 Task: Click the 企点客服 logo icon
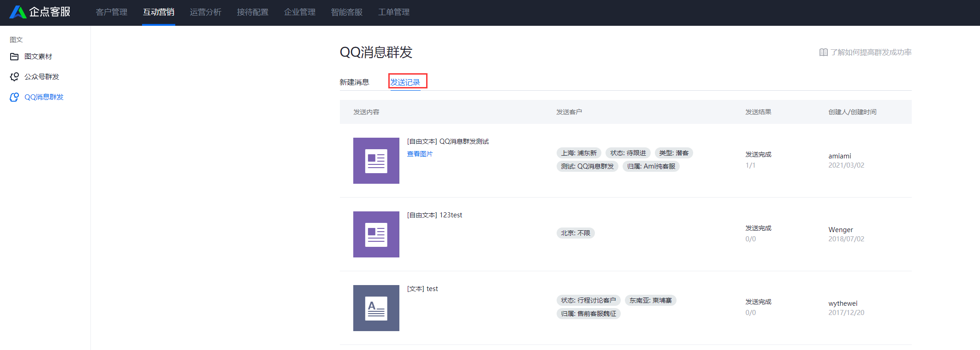(18, 12)
